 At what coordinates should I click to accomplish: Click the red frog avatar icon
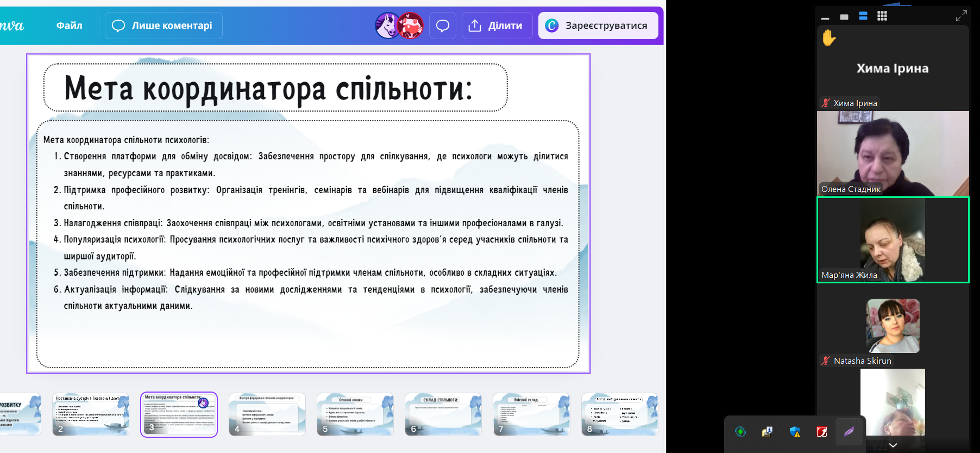click(411, 26)
